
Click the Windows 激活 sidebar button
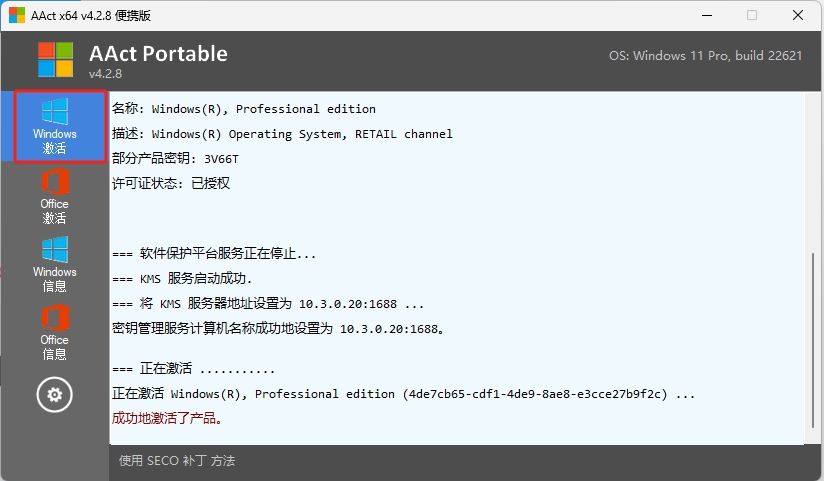55,127
